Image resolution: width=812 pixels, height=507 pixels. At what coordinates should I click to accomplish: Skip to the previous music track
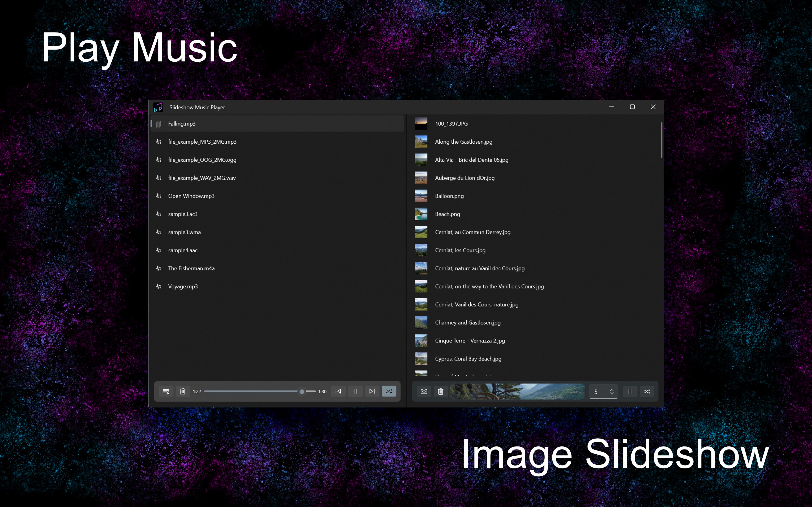pos(338,391)
